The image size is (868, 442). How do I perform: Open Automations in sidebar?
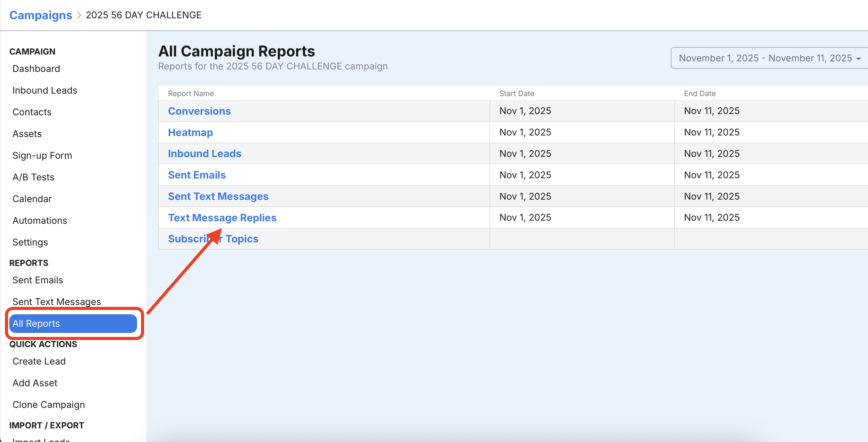[40, 221]
